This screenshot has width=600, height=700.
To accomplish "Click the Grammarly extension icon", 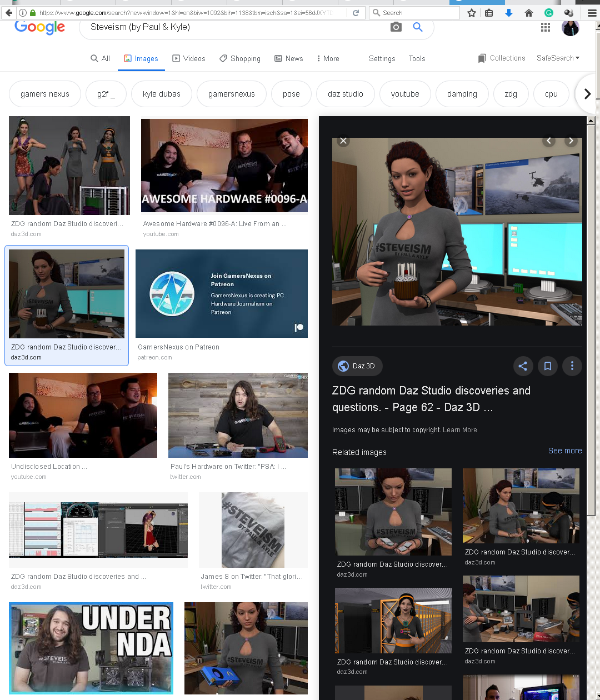I will pyautogui.click(x=548, y=13).
